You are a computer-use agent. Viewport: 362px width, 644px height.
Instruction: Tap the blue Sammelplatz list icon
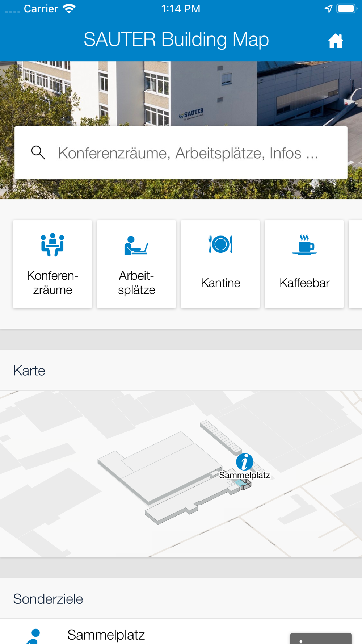[x=33, y=636]
